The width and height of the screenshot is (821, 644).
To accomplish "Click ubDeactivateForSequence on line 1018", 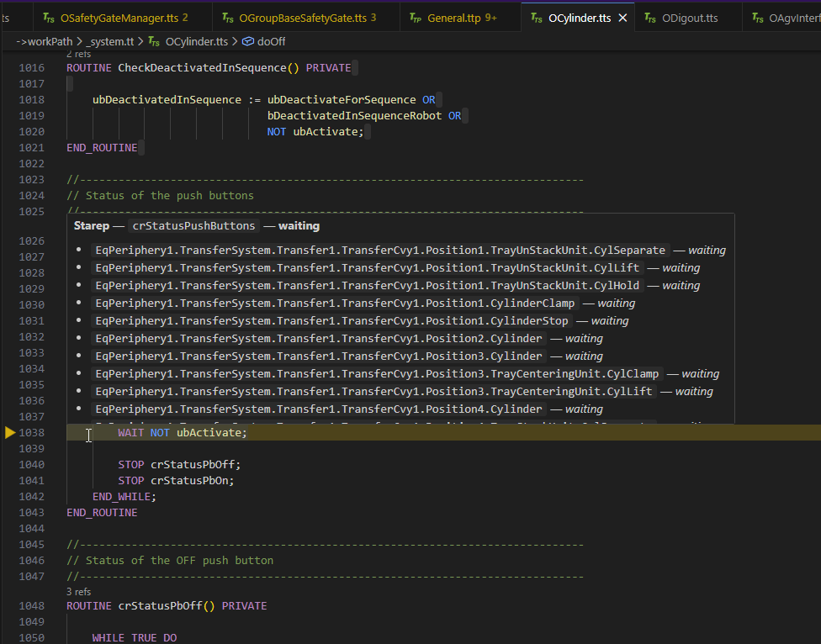I will pyautogui.click(x=342, y=99).
